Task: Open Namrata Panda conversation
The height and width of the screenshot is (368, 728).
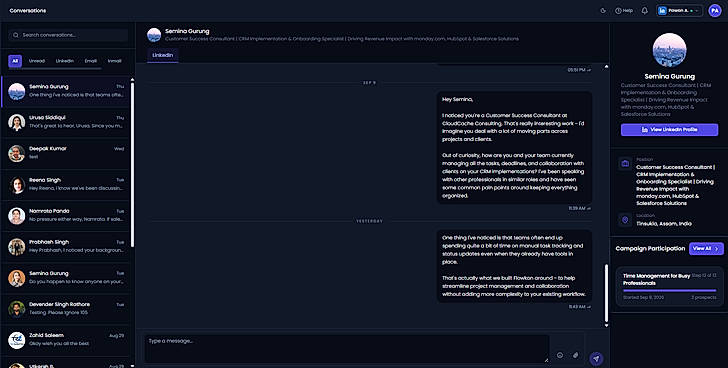Action: [66, 215]
